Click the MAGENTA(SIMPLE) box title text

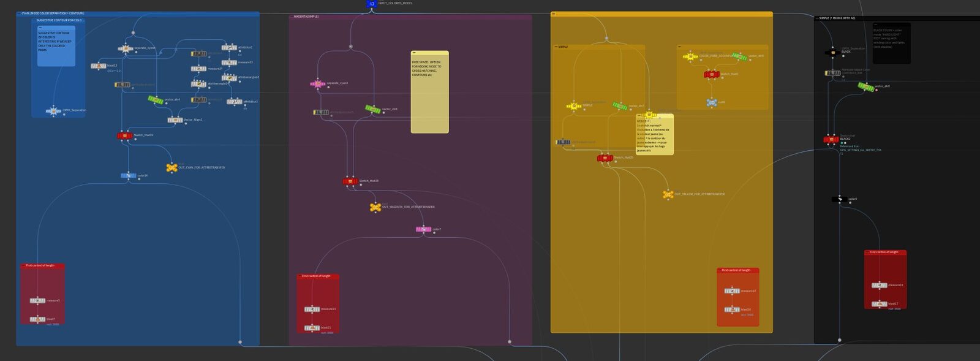click(x=306, y=17)
